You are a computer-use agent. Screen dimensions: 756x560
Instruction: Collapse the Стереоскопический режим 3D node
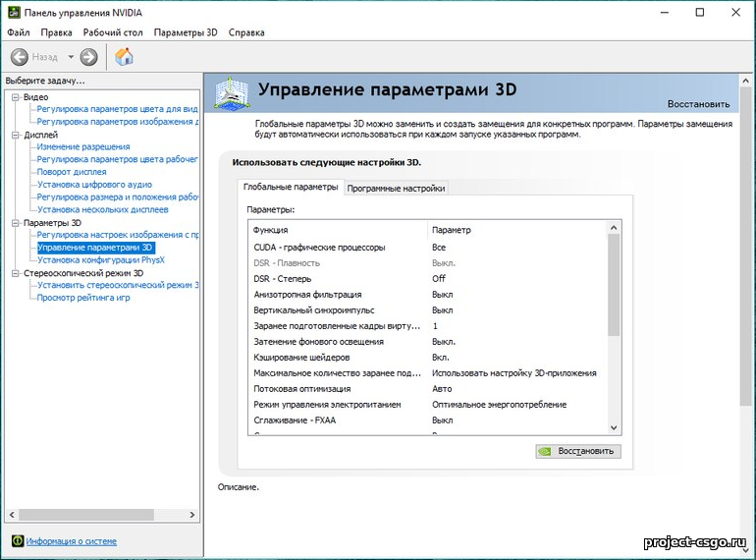16,273
